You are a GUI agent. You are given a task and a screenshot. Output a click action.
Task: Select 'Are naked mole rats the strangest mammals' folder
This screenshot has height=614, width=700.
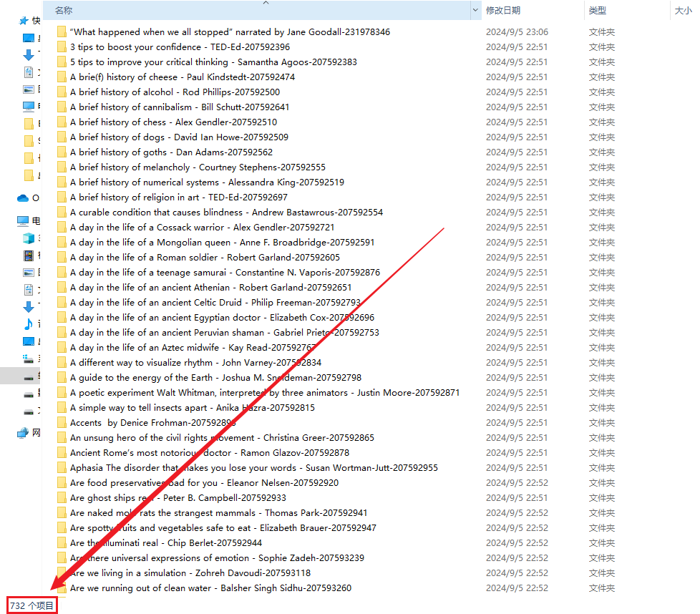click(x=218, y=512)
